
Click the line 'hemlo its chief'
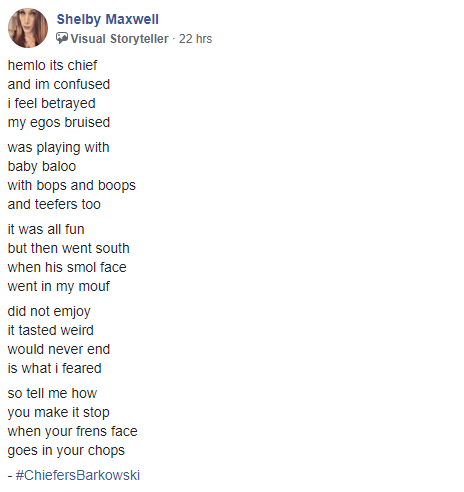pyautogui.click(x=52, y=65)
